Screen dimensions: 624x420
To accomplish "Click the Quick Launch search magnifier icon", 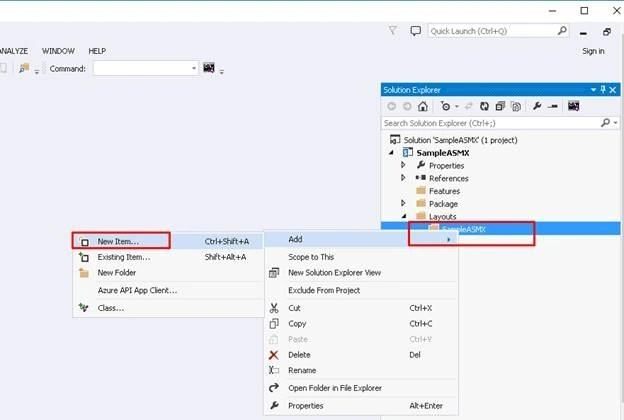I will [x=562, y=30].
